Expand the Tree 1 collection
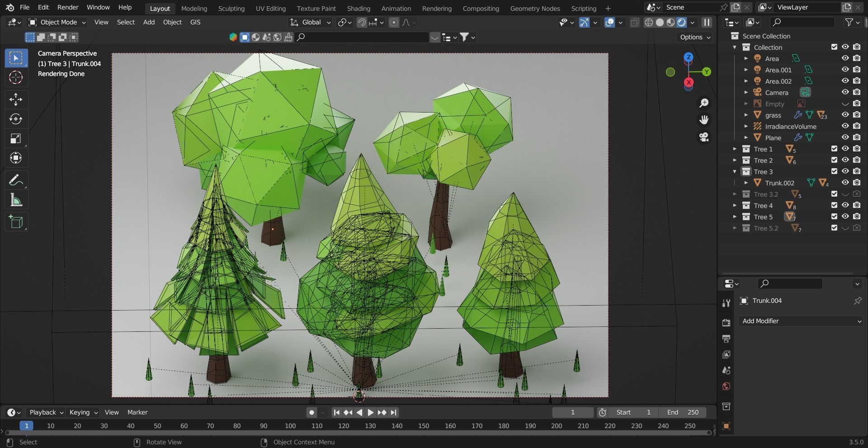Image resolution: width=868 pixels, height=448 pixels. 735,149
